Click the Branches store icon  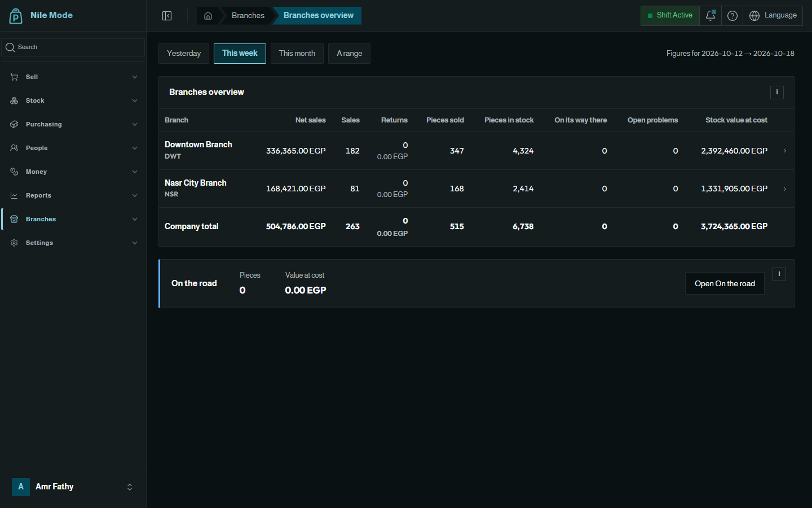14,219
